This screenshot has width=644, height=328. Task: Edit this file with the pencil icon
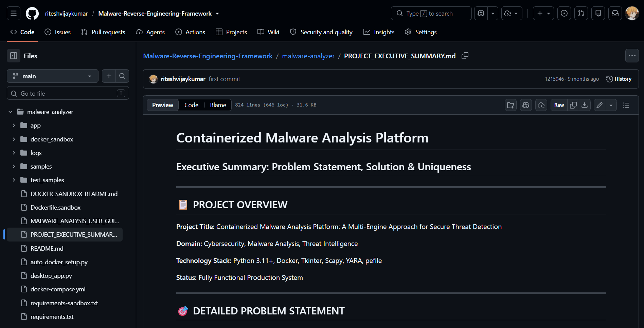pos(600,105)
